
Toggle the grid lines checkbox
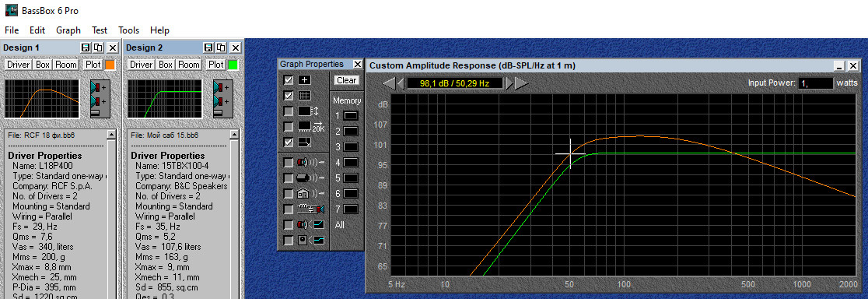pyautogui.click(x=289, y=95)
